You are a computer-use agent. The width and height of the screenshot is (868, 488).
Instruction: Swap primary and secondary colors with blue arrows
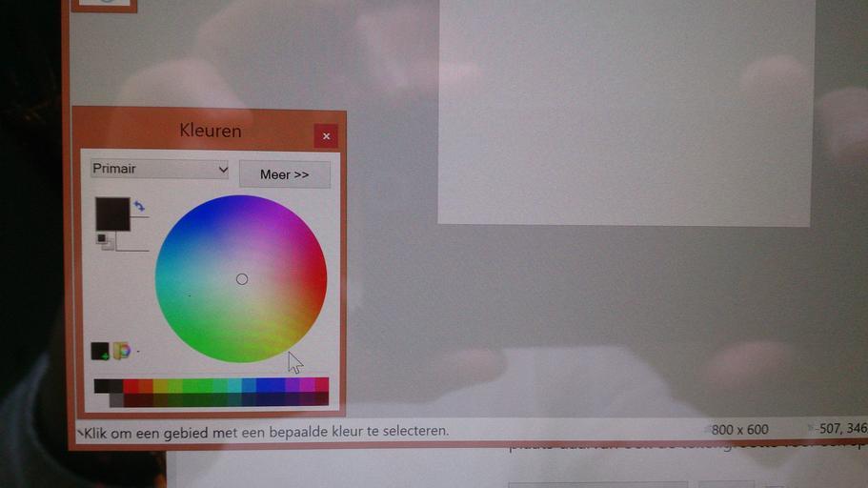(140, 205)
